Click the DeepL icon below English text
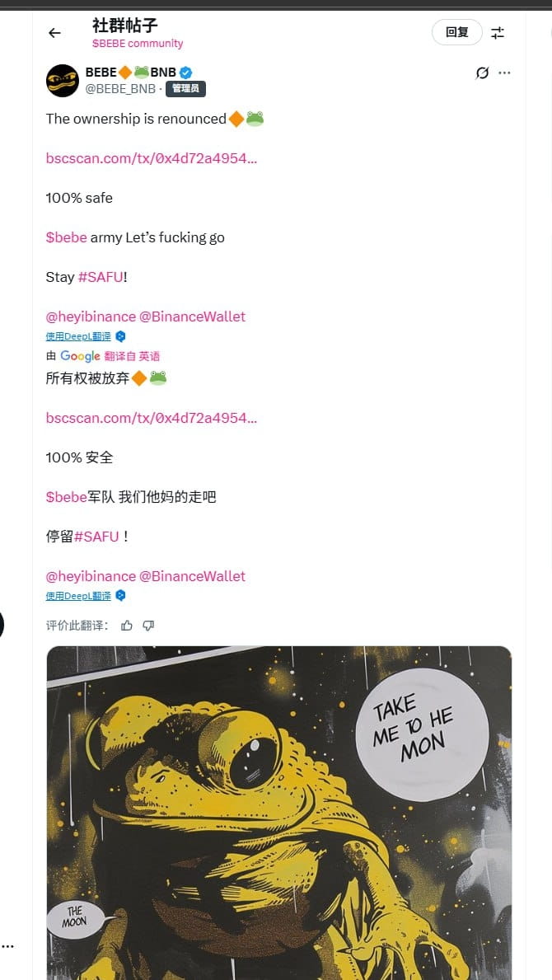The image size is (552, 980). coord(120,336)
